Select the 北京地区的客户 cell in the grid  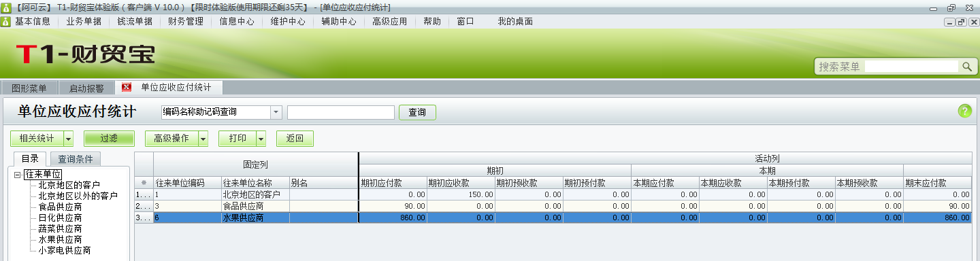(x=255, y=194)
